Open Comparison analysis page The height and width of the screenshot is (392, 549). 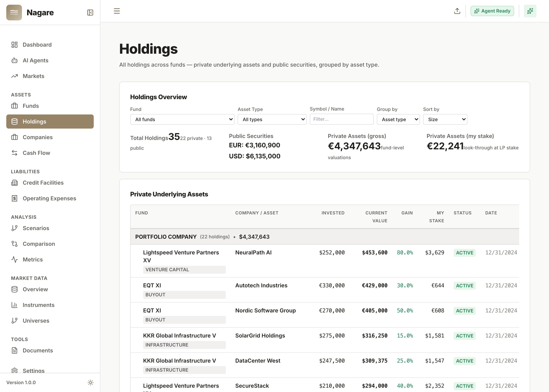coord(50,244)
